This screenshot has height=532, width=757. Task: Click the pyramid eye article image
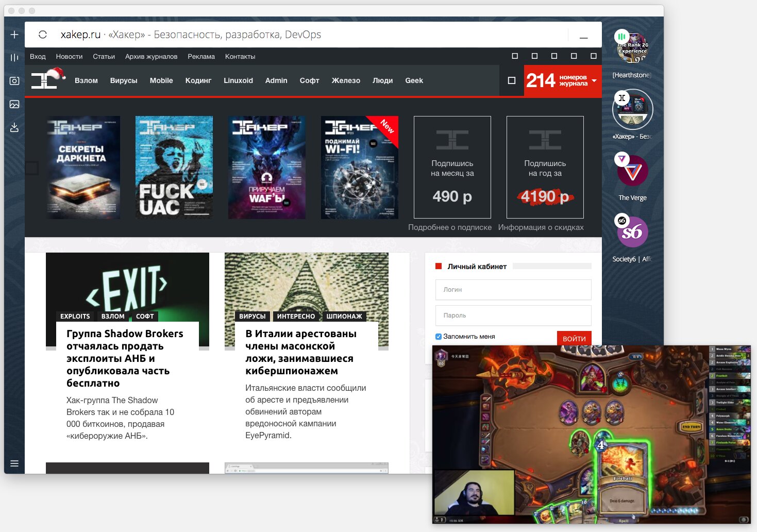pos(307,281)
